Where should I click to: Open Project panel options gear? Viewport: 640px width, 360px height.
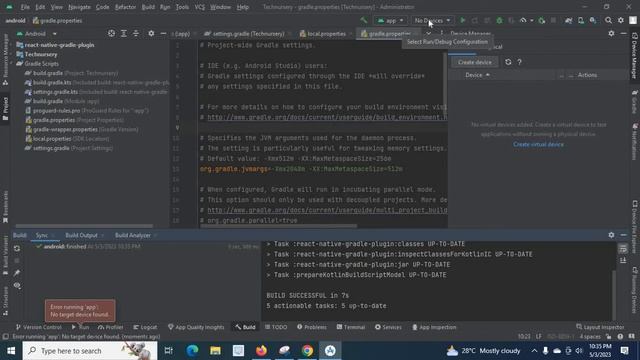[151, 33]
